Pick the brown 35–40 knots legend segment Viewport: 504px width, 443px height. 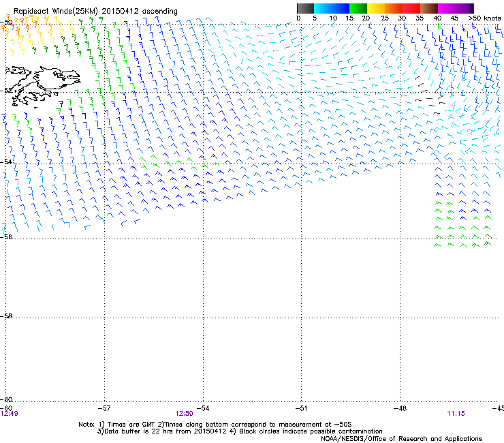tap(429, 8)
